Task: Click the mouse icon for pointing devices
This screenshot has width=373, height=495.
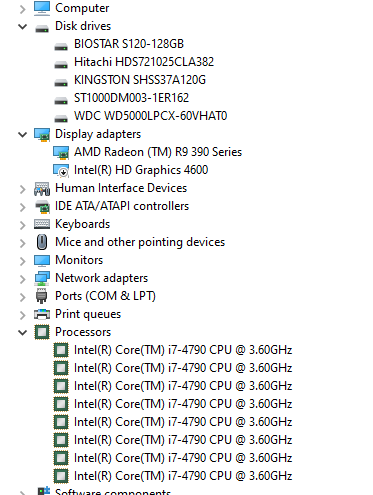Action: tap(42, 242)
